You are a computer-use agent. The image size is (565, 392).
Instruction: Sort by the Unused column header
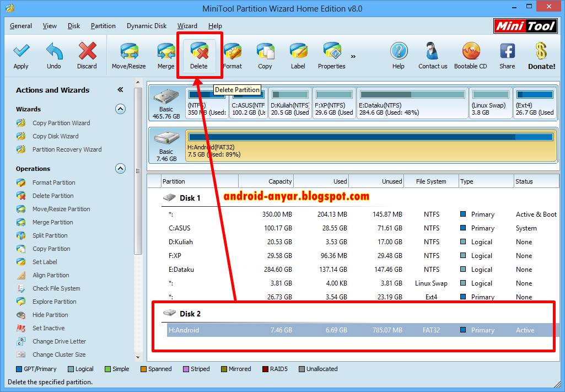376,181
